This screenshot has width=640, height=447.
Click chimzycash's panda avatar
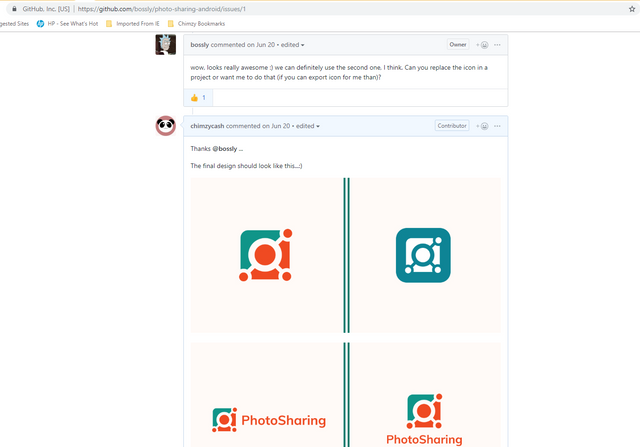tap(166, 126)
